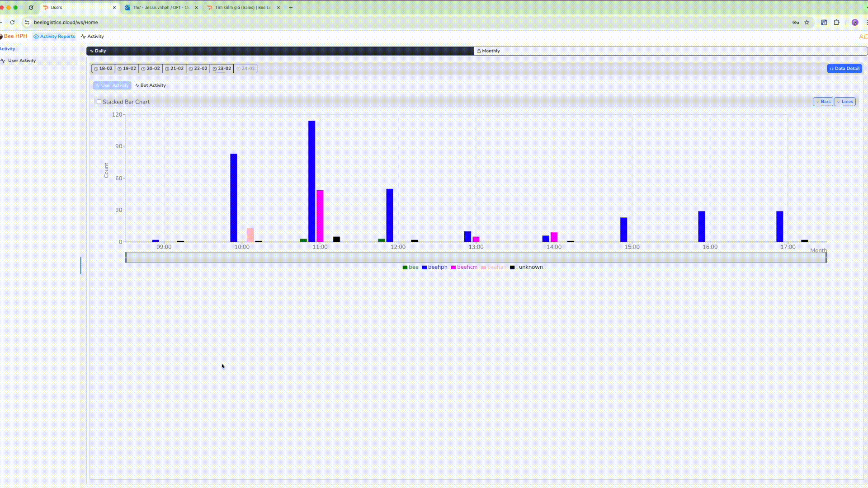Open the browser extensions puzzle icon
This screenshot has width=868, height=488.
click(x=836, y=22)
